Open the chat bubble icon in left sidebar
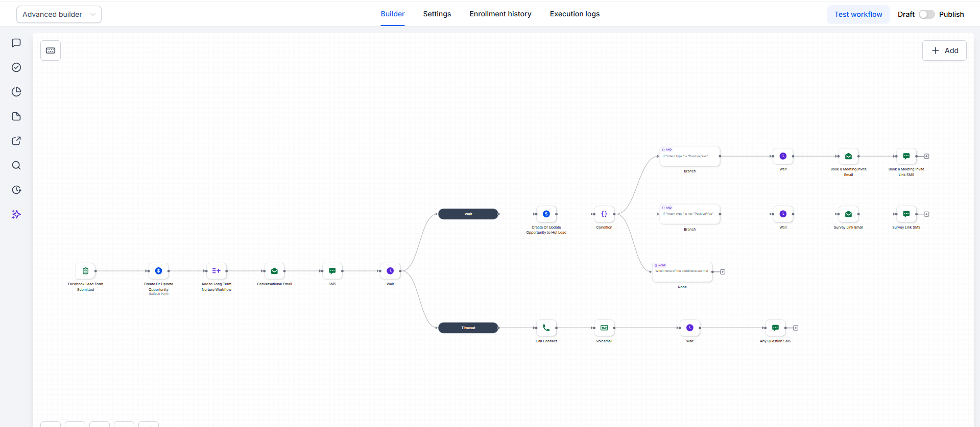The image size is (980, 427). (16, 43)
